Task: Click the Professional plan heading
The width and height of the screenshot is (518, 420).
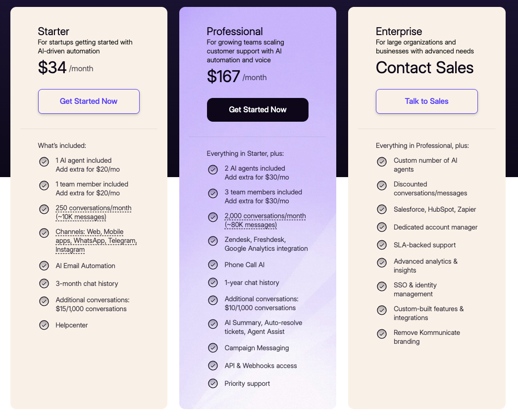Action: pyautogui.click(x=235, y=32)
